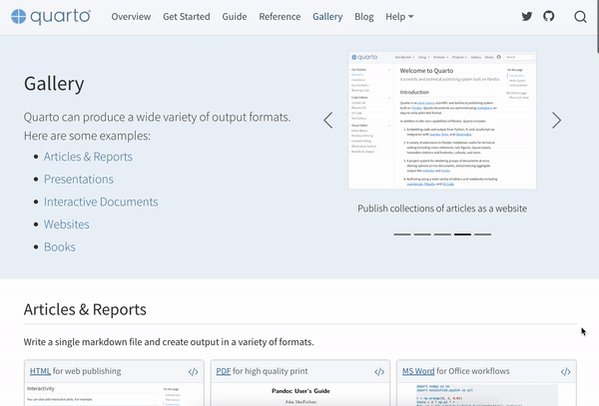Open the Gallery nav item
599x406 pixels.
click(327, 17)
